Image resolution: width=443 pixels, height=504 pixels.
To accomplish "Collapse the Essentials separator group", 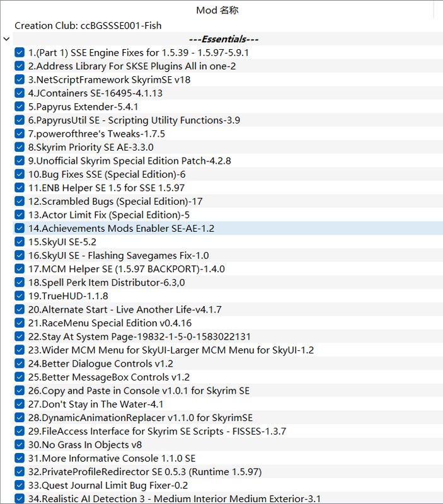I will [x=6, y=39].
